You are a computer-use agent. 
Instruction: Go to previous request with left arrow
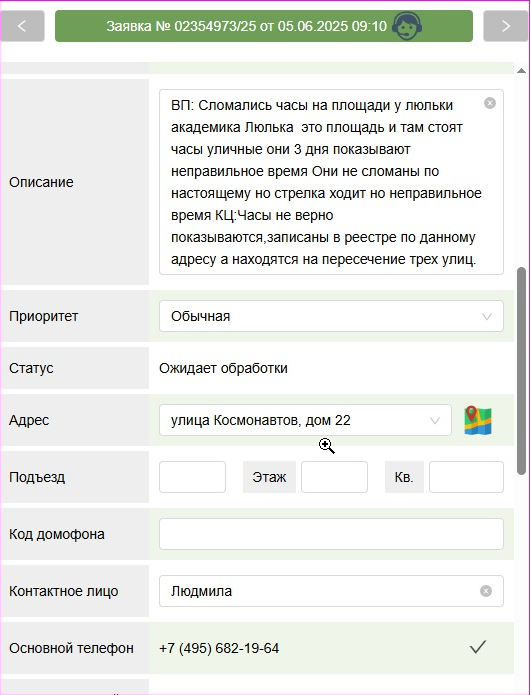pos(22,26)
